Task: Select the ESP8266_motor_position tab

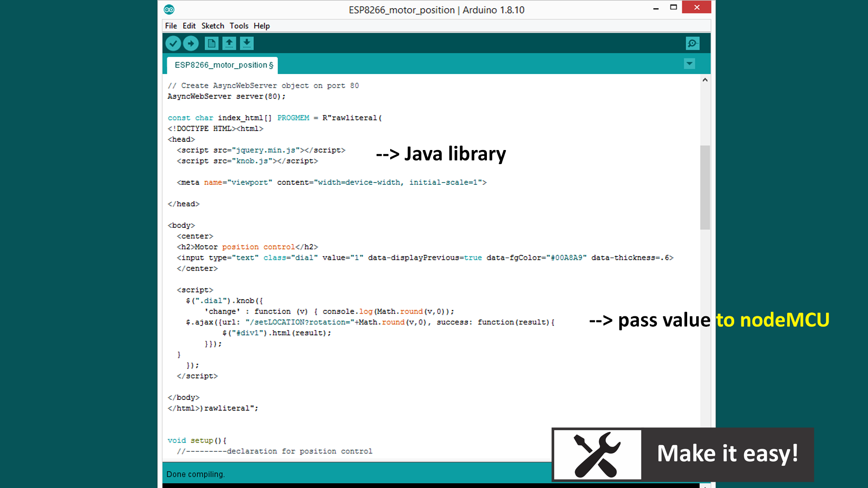Action: tap(222, 65)
